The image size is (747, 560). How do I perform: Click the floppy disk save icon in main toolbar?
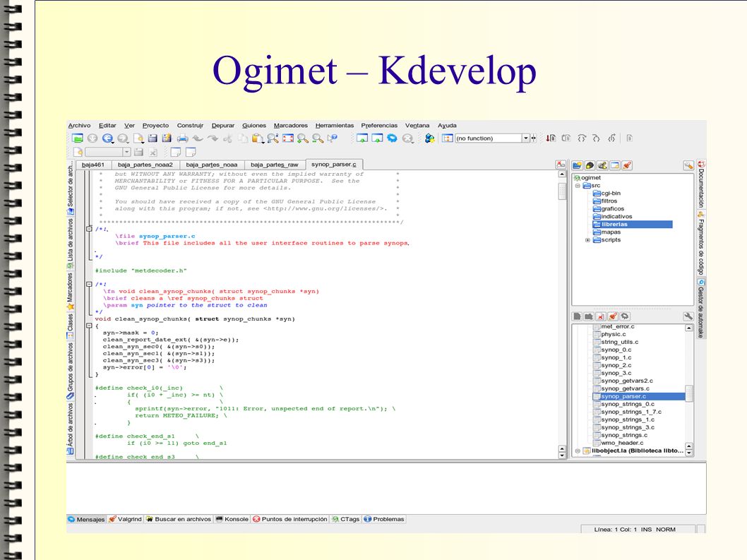click(153, 138)
